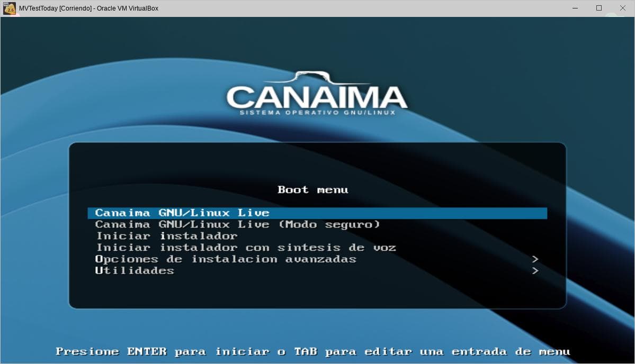
Task: Minimize the VirtualBox window
Action: (575, 8)
